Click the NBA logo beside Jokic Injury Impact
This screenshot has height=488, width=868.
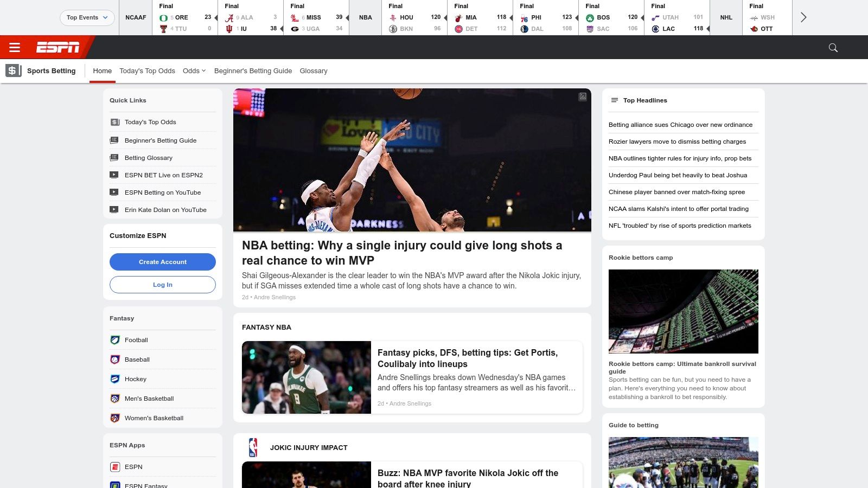[253, 447]
